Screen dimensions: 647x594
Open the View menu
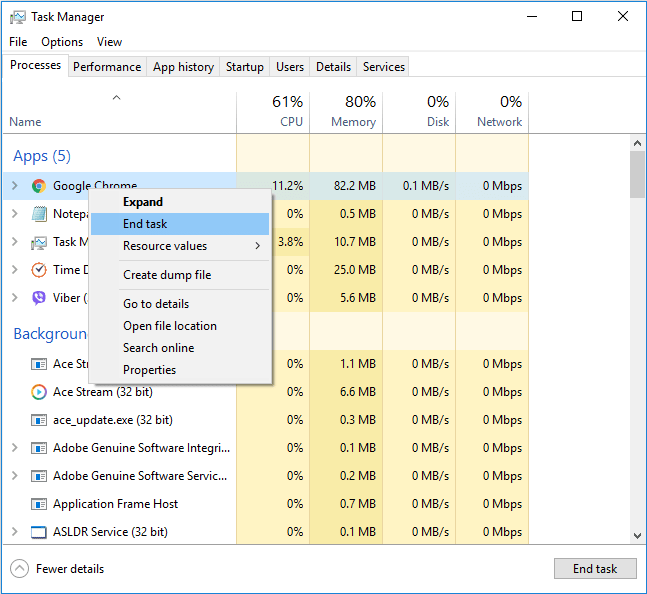(109, 42)
